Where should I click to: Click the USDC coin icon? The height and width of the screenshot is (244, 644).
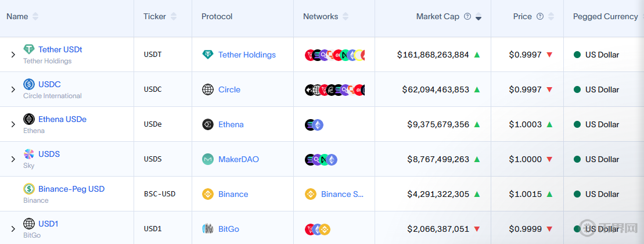[x=29, y=84]
